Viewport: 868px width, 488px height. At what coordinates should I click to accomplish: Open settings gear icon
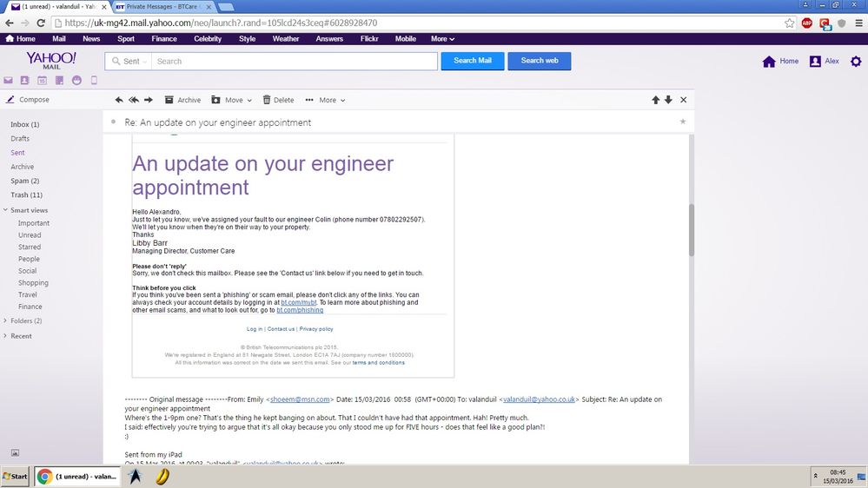(856, 62)
